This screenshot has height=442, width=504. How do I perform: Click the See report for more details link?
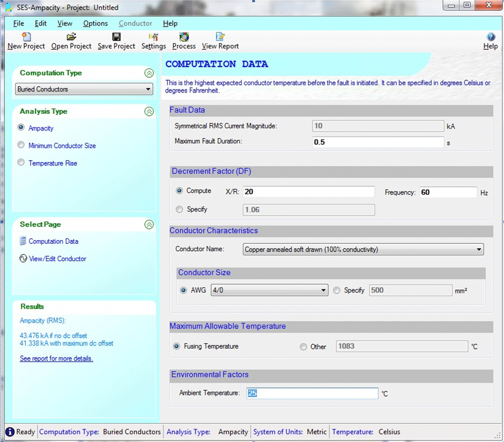(x=56, y=359)
